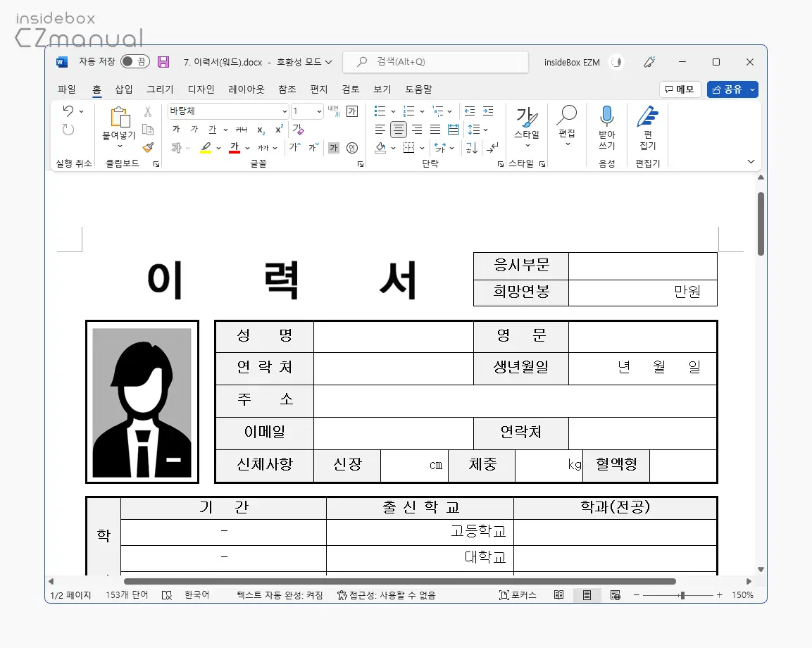
Task: Toggle the AutoSave switch
Action: click(135, 62)
